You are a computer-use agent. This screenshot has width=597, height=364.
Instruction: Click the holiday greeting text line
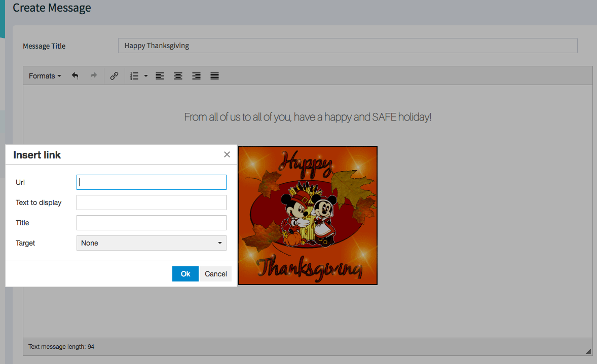click(308, 117)
